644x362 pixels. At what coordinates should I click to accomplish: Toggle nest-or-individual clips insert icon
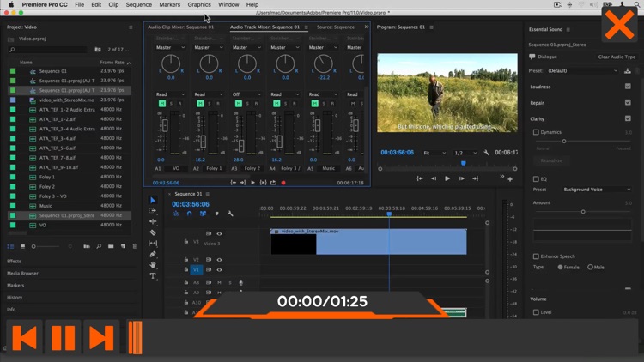pos(176,214)
